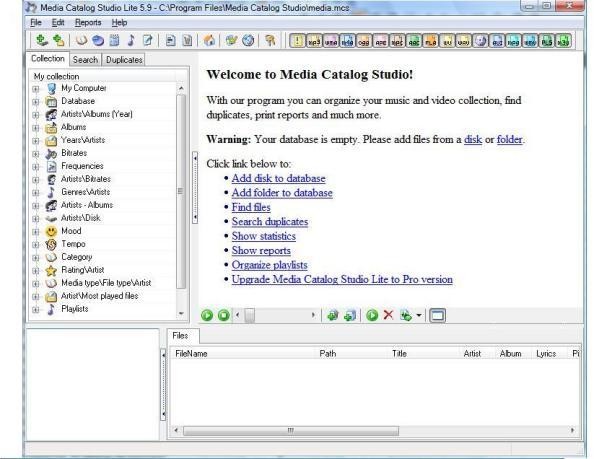Viewport: 612px width, 459px height.
Task: Open the File menu
Action: pyautogui.click(x=36, y=23)
